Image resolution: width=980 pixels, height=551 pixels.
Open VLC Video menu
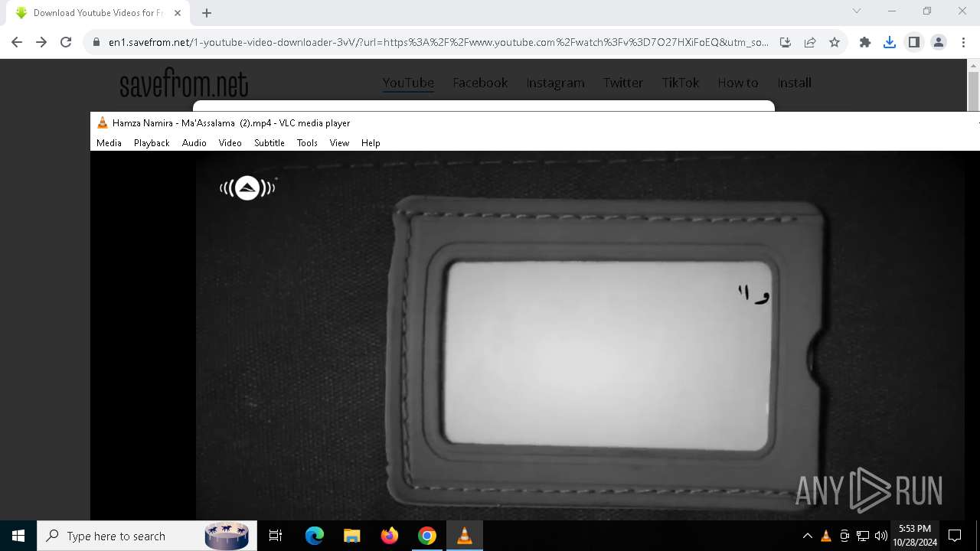[x=230, y=143]
